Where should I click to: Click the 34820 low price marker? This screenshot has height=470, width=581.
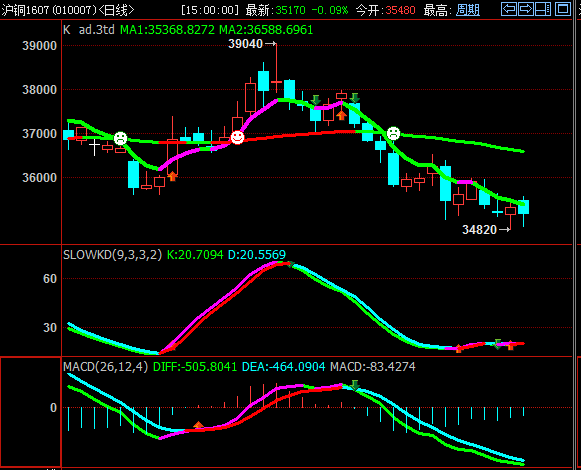(x=479, y=230)
